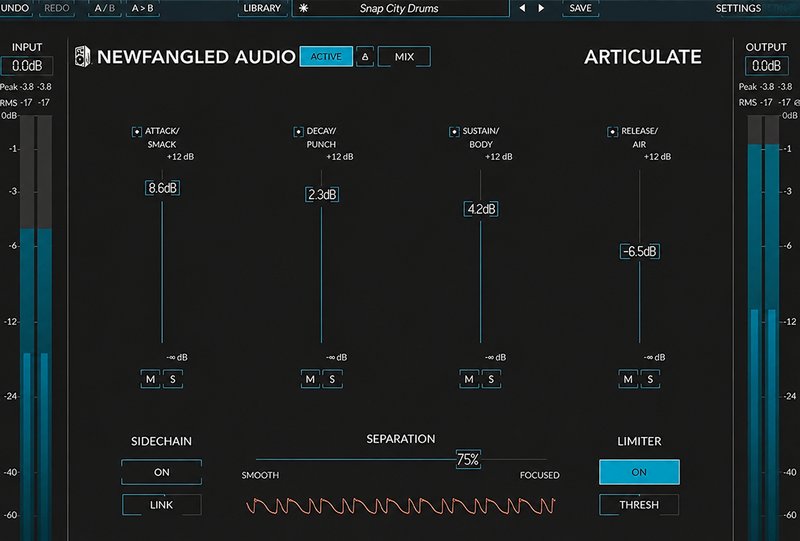Mute the Attack/Smack band
Image resolution: width=800 pixels, height=541 pixels.
(x=151, y=379)
